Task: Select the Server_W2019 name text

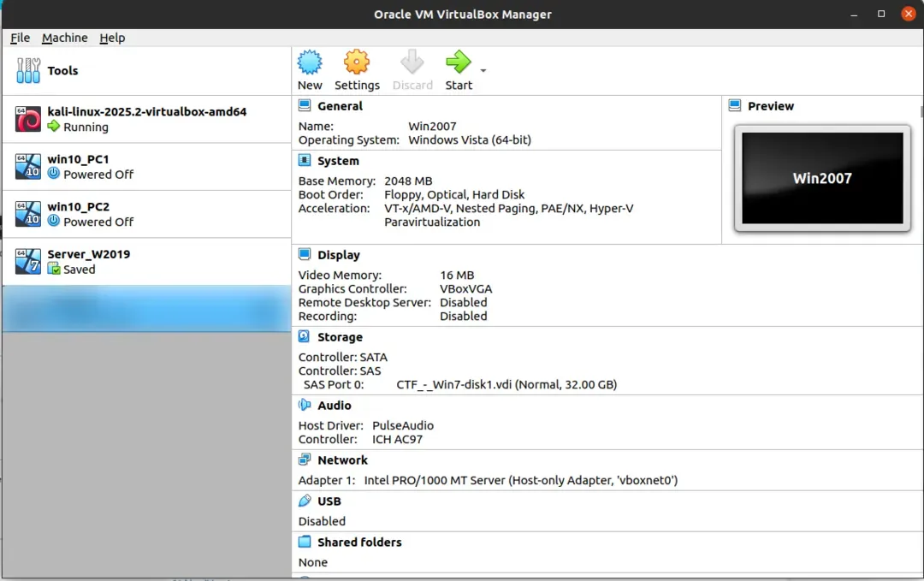Action: (88, 254)
